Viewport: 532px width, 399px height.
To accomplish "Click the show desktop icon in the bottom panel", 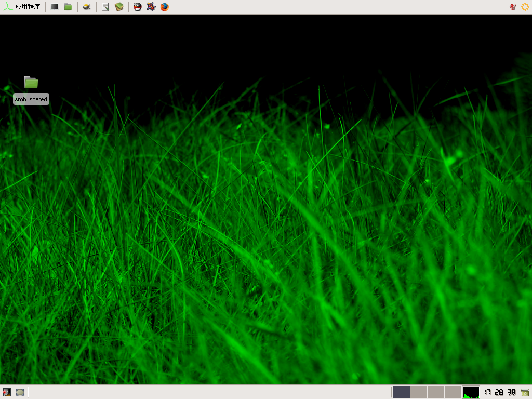I will click(20, 392).
